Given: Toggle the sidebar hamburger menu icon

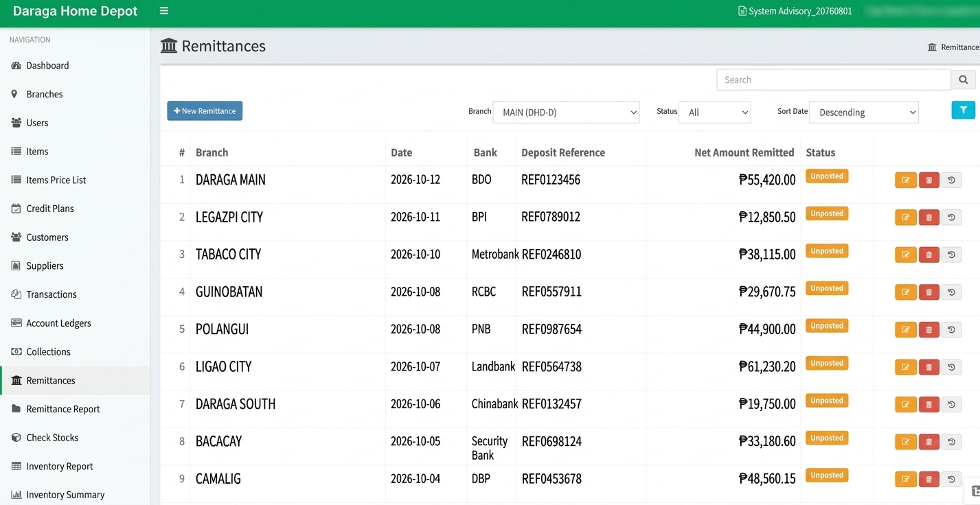Looking at the screenshot, I should pos(163,11).
